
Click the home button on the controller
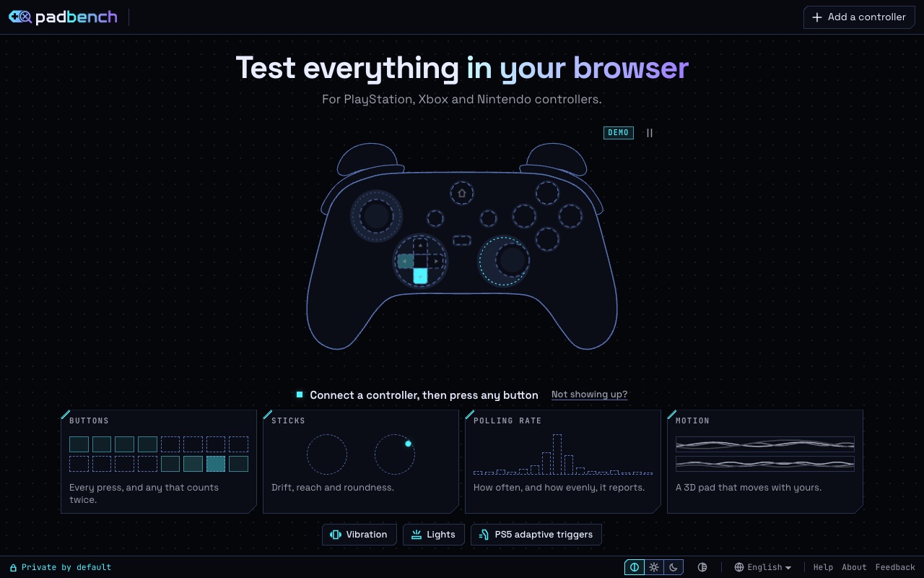point(462,193)
